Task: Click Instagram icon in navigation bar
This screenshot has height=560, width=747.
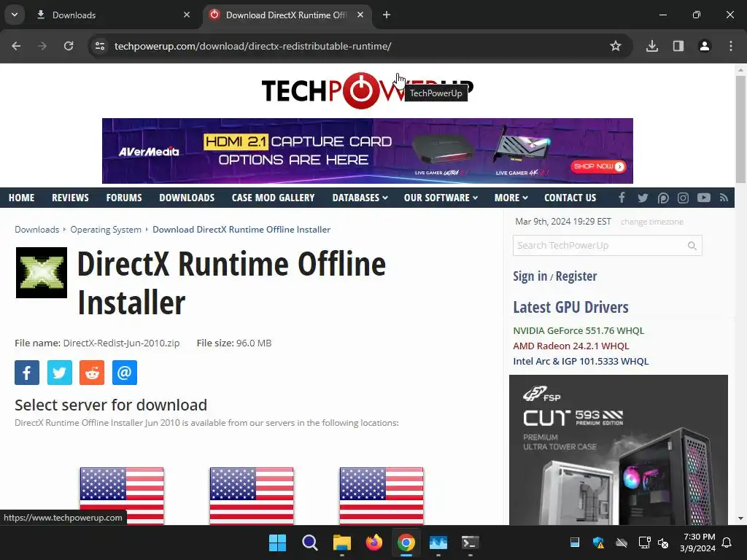Action: 683,198
